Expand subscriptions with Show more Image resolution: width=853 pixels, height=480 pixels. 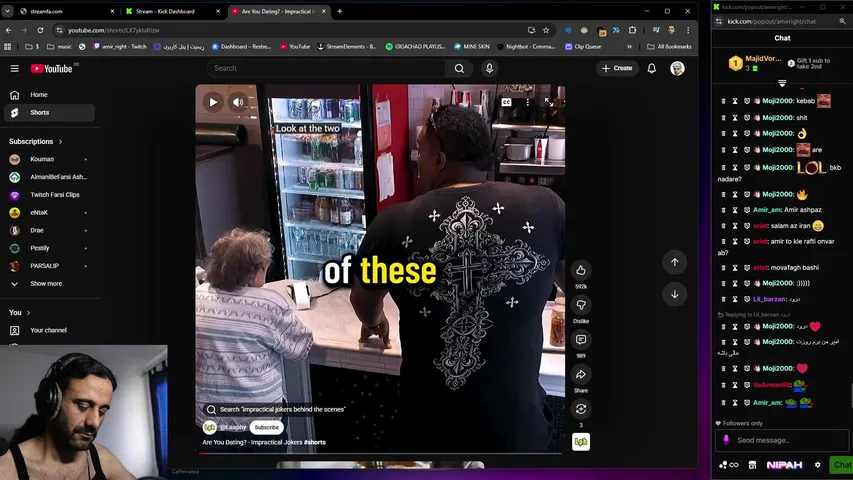(49, 284)
